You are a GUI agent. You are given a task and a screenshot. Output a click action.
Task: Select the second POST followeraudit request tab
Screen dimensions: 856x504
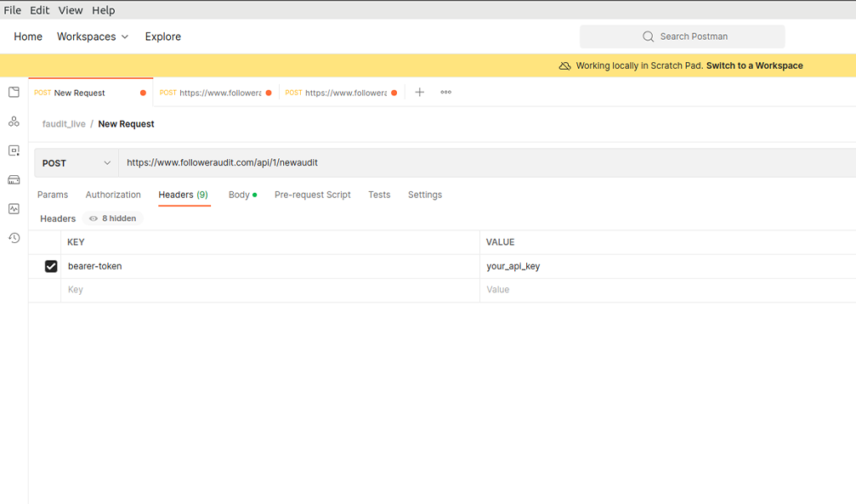[x=216, y=93]
